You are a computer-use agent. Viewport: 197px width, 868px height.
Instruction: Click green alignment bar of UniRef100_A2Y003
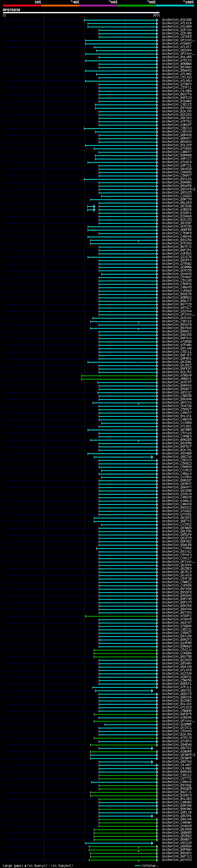tap(123, 860)
